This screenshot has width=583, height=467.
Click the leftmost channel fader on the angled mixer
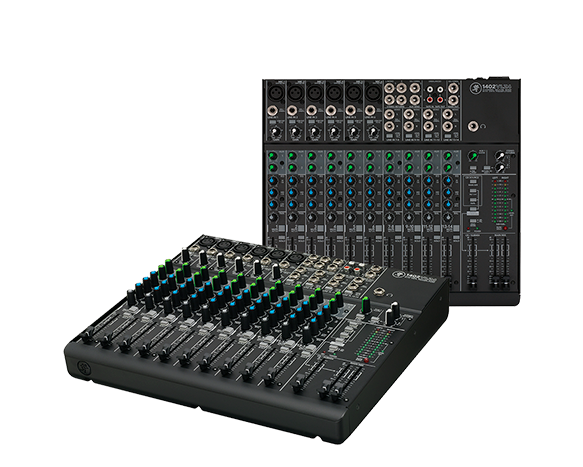87,335
